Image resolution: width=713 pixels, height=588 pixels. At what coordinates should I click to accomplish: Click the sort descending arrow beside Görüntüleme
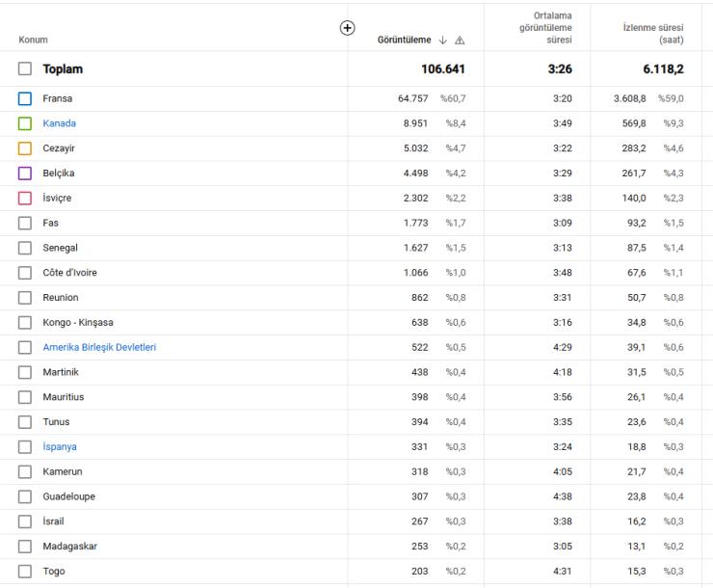coord(443,40)
